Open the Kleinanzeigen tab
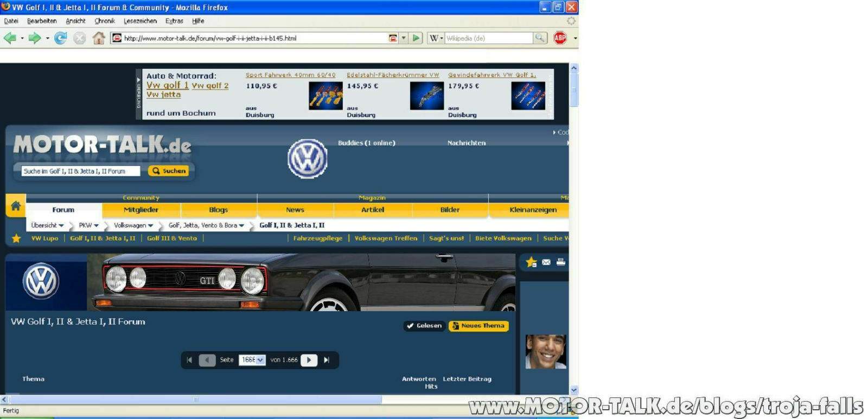 coord(533,210)
